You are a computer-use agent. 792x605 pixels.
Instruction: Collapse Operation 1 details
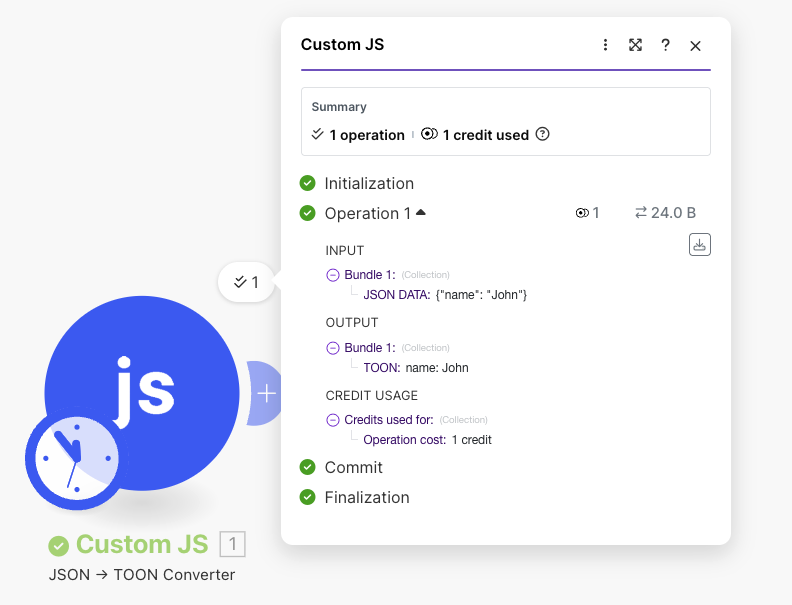(x=421, y=213)
